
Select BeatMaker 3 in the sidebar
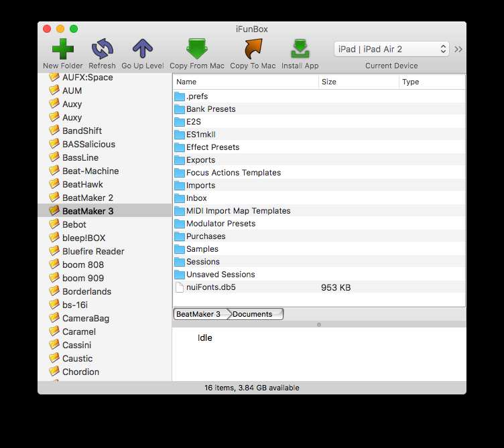105,211
